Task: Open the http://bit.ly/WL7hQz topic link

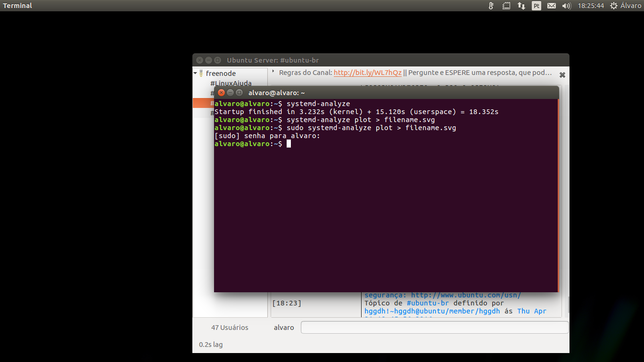Action: pyautogui.click(x=368, y=73)
